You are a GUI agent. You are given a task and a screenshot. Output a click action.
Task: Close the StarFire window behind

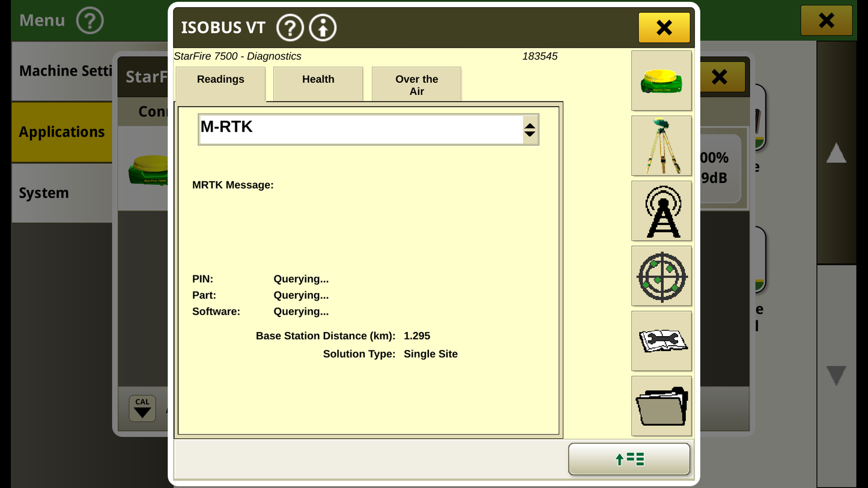tap(720, 76)
